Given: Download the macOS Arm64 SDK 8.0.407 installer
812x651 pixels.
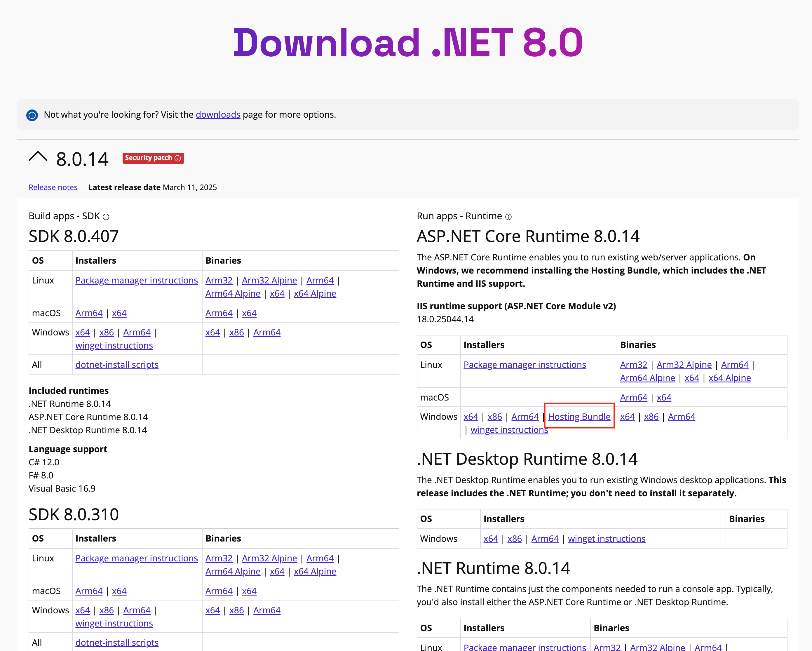Looking at the screenshot, I should click(x=88, y=313).
